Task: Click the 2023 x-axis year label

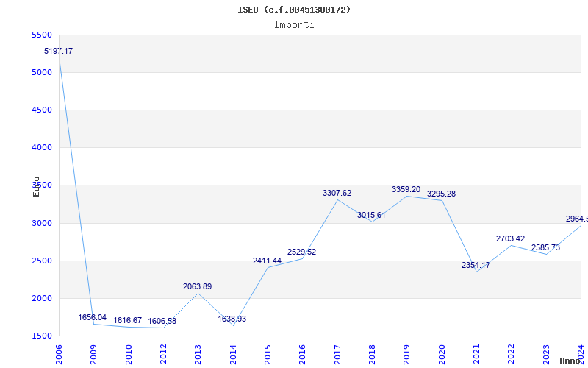Action: pos(546,355)
